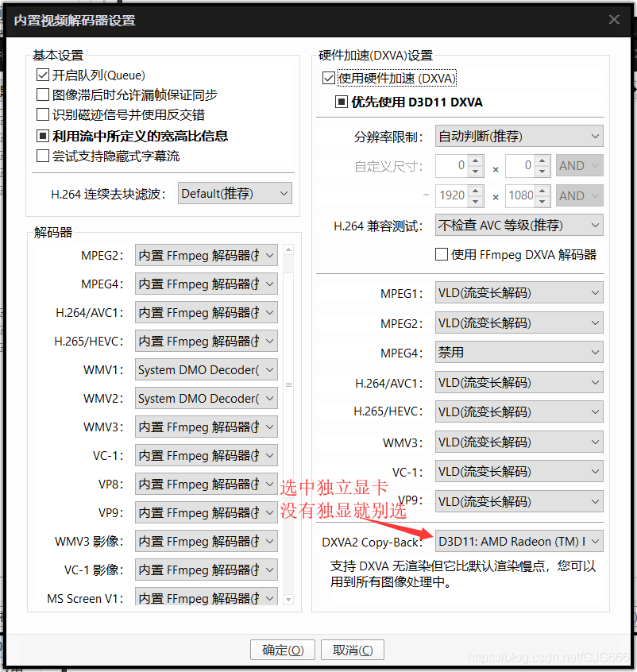Increase the 1920 width stepper
This screenshot has height=672, width=637.
[x=476, y=191]
